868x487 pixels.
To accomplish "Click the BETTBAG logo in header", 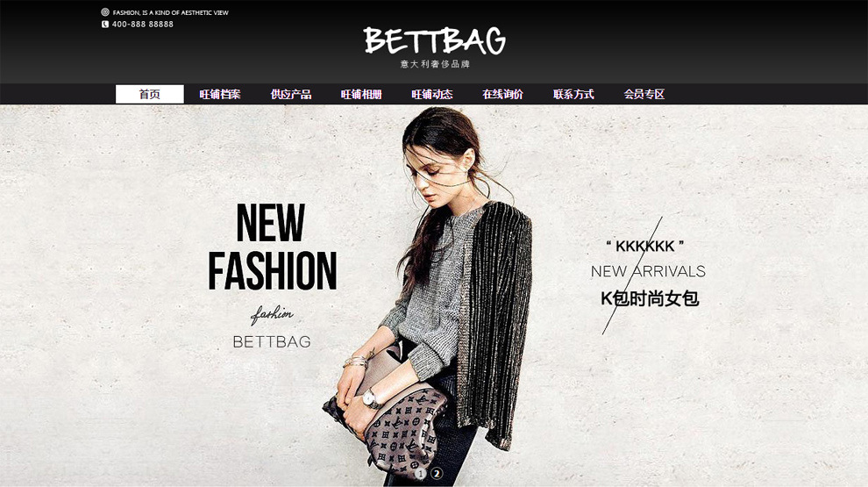I will 435,41.
